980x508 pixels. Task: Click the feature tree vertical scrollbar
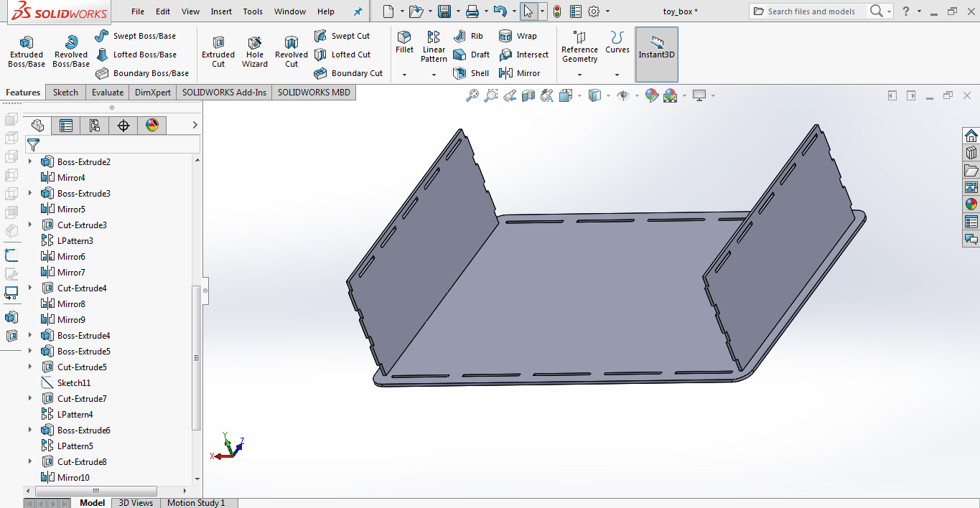pyautogui.click(x=197, y=358)
